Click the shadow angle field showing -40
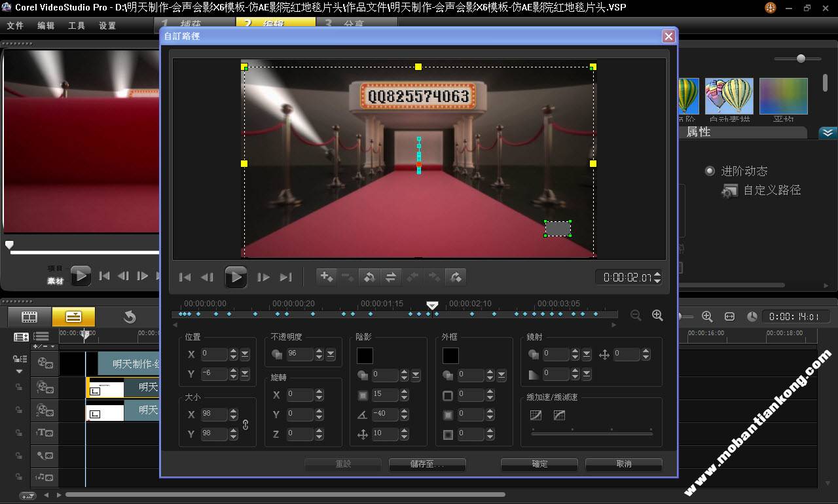The height and width of the screenshot is (504, 838). pyautogui.click(x=385, y=414)
